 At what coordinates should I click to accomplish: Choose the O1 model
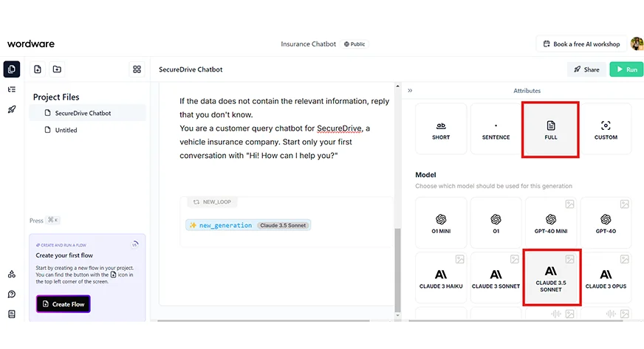(496, 223)
